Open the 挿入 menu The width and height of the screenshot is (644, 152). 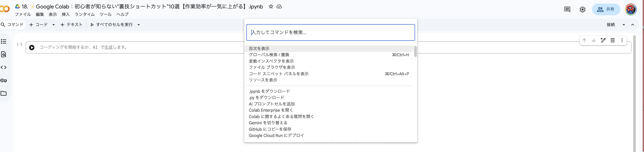pyautogui.click(x=66, y=14)
